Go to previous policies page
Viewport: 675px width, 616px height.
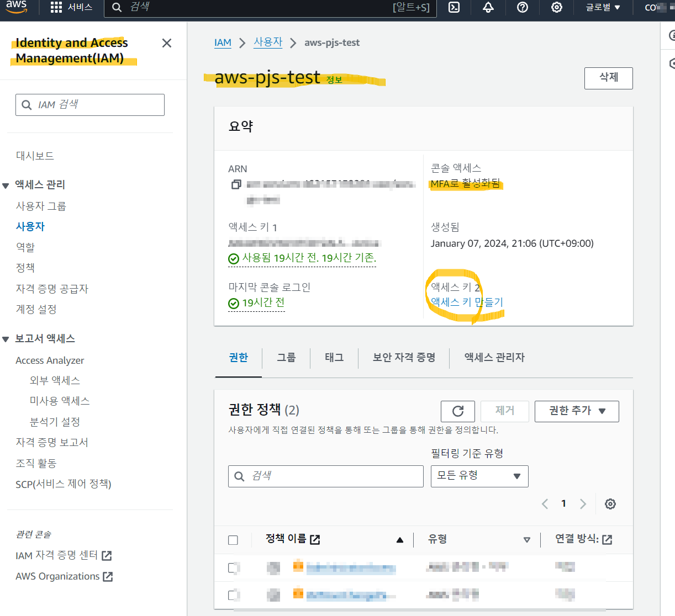click(545, 504)
